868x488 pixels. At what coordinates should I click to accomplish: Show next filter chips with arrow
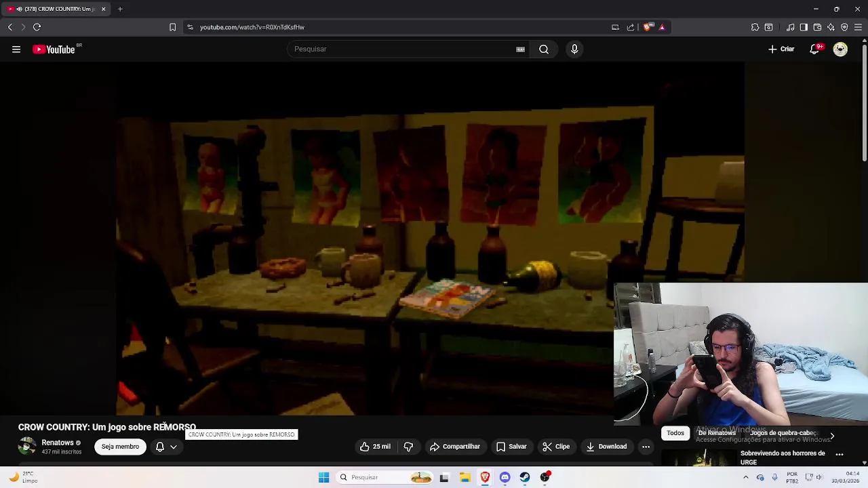pyautogui.click(x=832, y=436)
